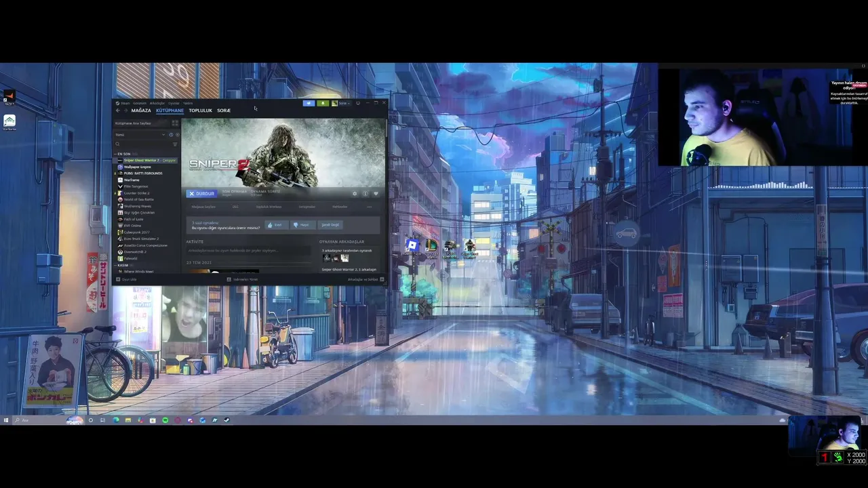Viewport: 868px width, 488px height.
Task: Open the Görünüm menu
Action: [140, 103]
